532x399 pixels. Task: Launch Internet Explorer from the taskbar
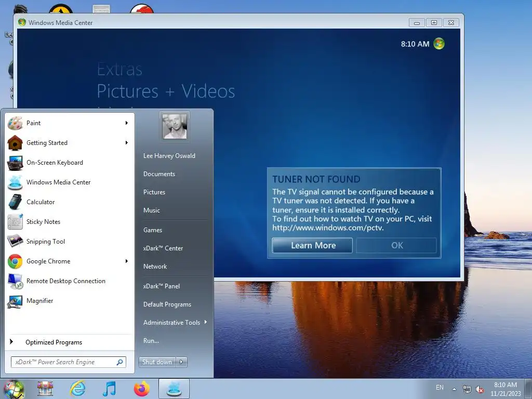pos(78,389)
